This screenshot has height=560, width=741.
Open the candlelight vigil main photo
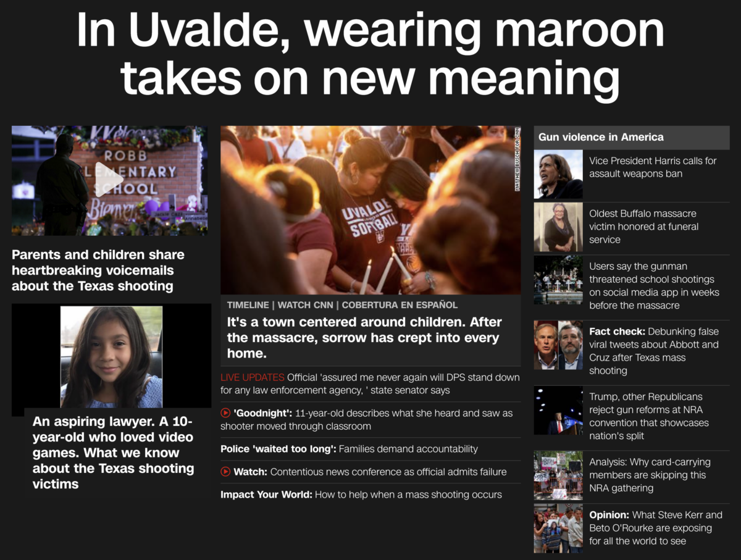click(x=371, y=210)
